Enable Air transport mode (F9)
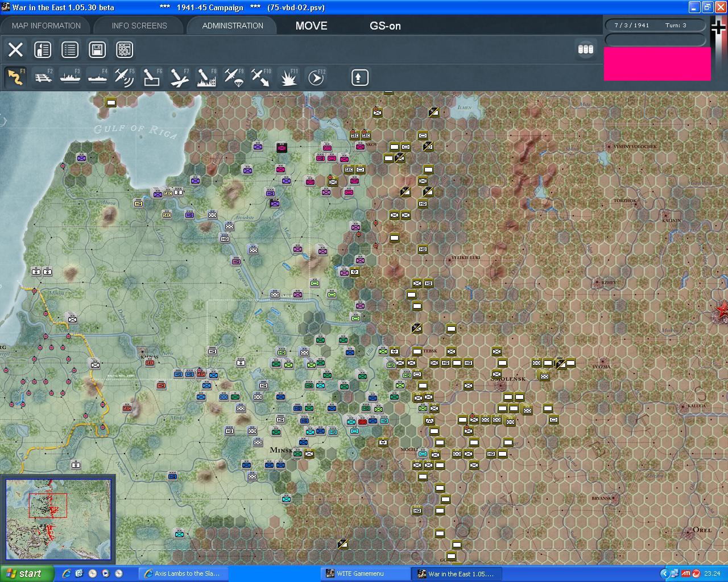 [x=234, y=77]
